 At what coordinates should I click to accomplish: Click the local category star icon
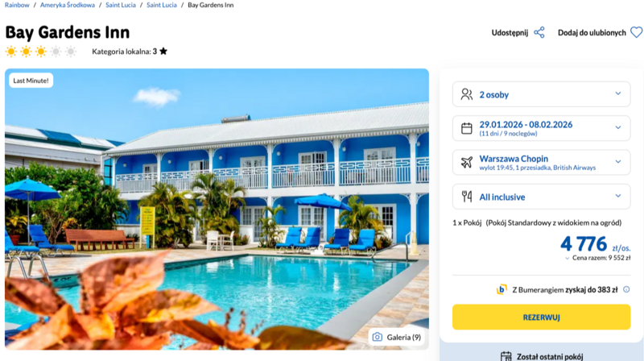[x=163, y=52]
